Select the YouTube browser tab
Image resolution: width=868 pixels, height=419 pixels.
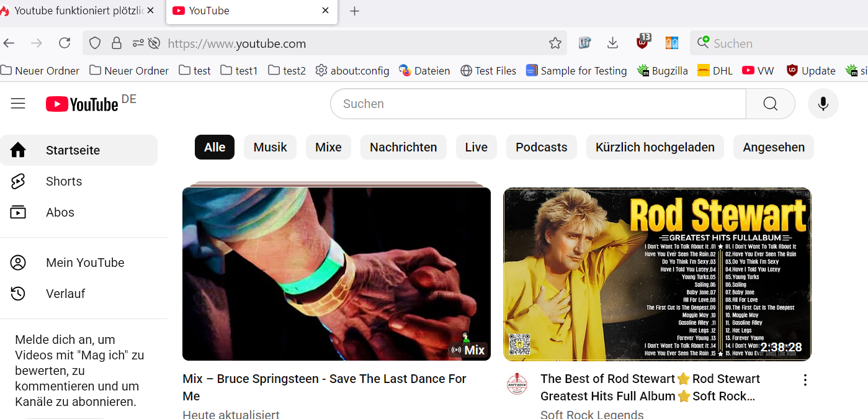click(x=251, y=12)
